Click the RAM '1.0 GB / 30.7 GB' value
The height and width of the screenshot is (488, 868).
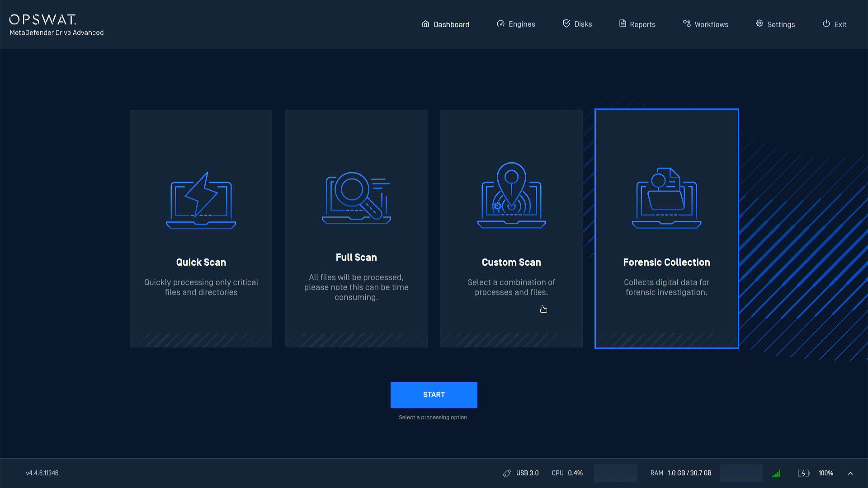coord(689,473)
